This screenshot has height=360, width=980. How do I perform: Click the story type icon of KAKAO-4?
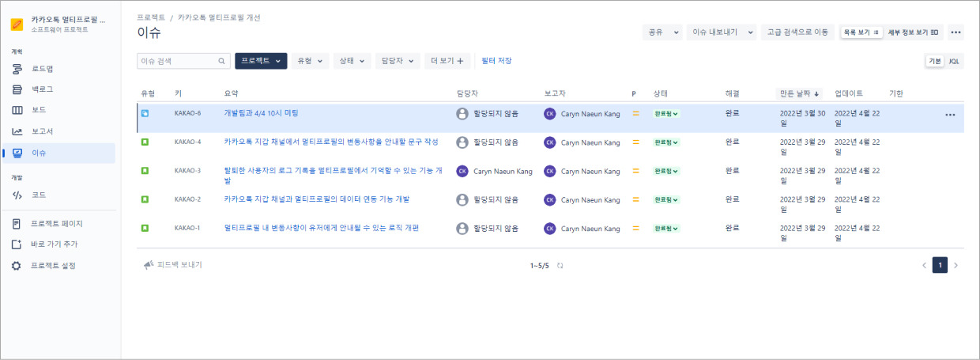(x=145, y=142)
